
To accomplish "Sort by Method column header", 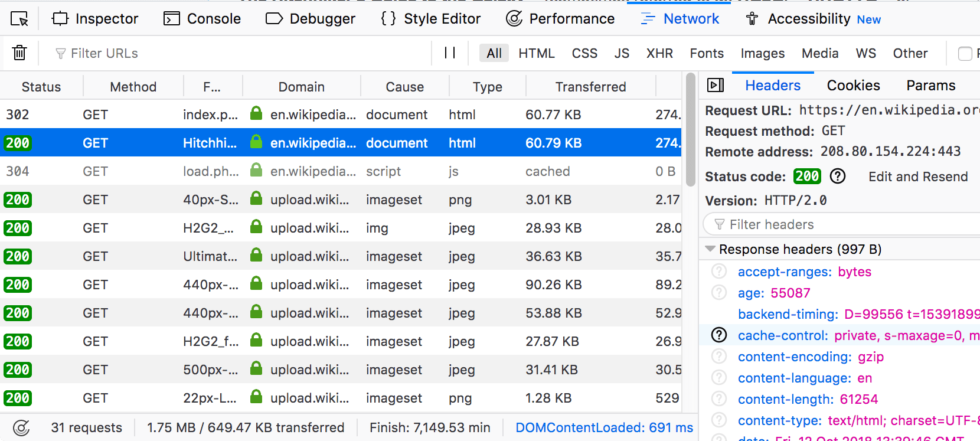I will 133,87.
